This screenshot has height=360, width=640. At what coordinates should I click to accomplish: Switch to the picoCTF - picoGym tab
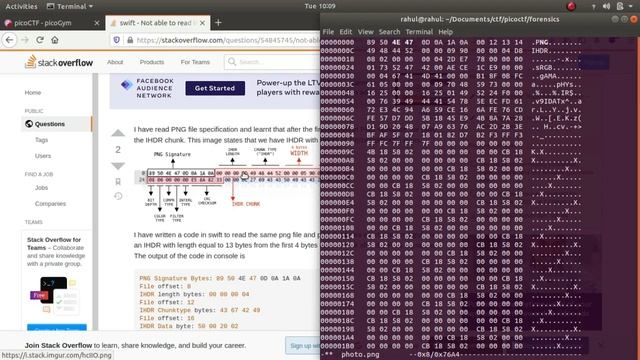click(51, 23)
